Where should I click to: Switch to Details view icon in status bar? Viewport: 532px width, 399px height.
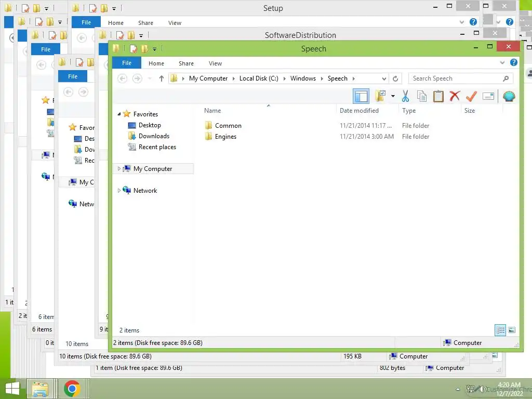click(500, 330)
